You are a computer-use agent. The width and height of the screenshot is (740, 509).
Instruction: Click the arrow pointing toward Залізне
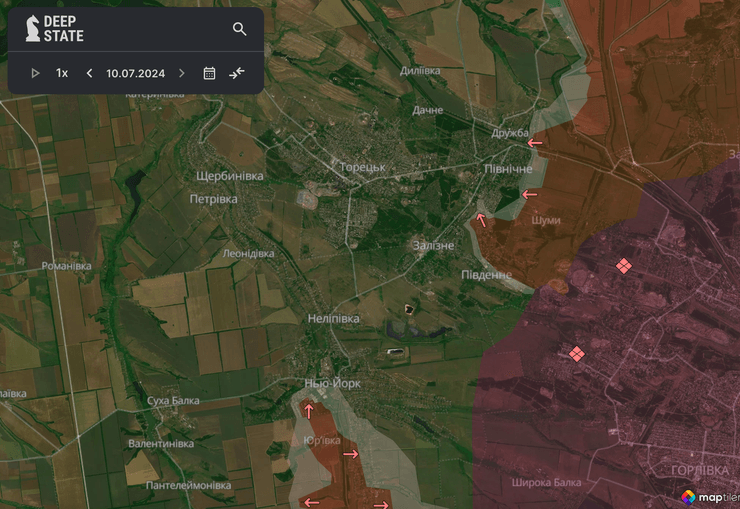pyautogui.click(x=482, y=220)
